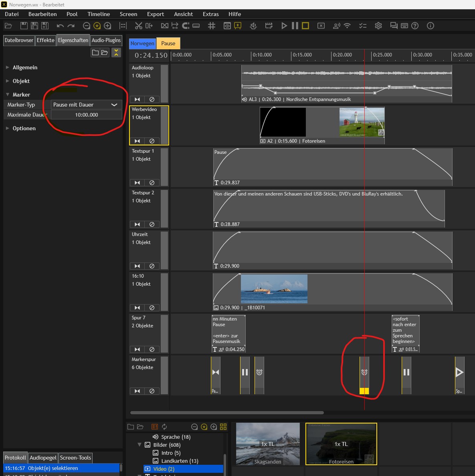Screen dimensions: 475x476
Task: Click the preview eye window icon in toolbar
Action: pos(227,26)
